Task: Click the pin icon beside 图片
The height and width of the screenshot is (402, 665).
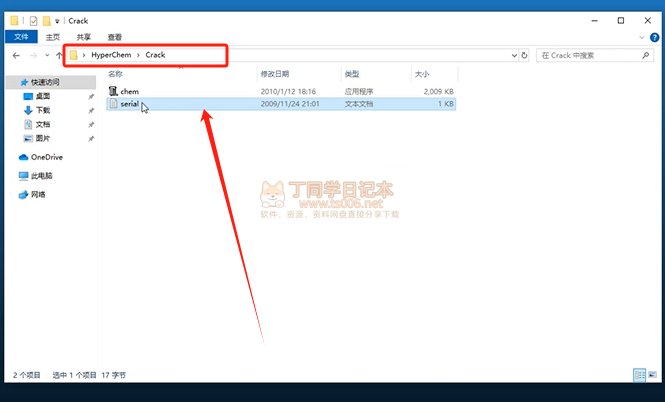Action: pos(91,139)
